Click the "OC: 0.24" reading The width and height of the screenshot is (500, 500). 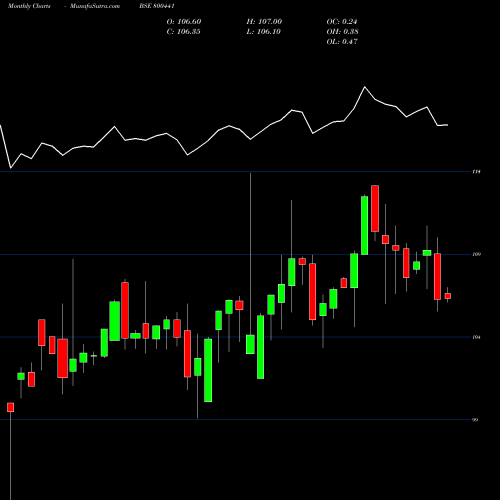pos(342,22)
